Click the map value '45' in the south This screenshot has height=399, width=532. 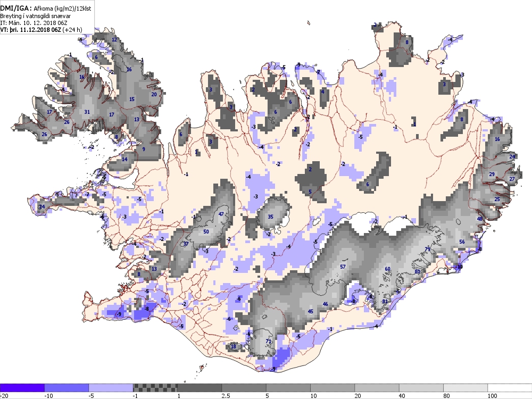point(311,311)
